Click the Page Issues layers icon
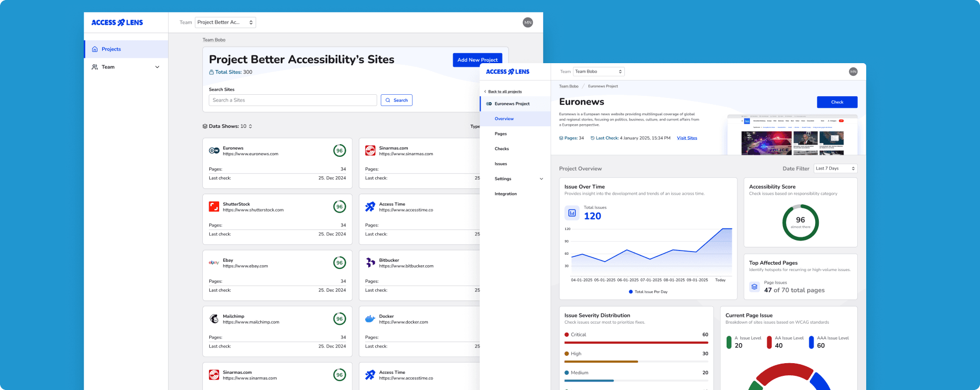Viewport: 980px width, 390px height. pos(754,287)
